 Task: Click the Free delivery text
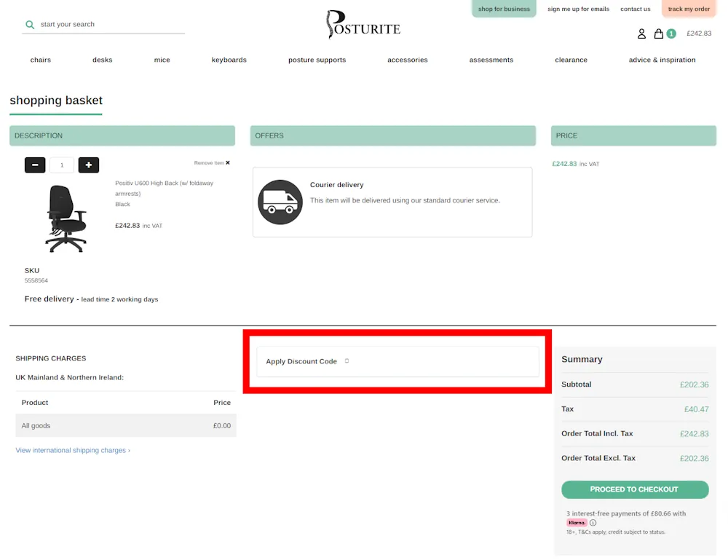(50, 299)
